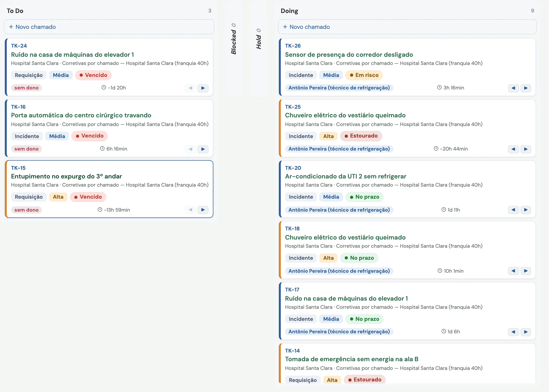549x392 pixels.
Task: Click the To Do column header
Action: click(x=15, y=11)
